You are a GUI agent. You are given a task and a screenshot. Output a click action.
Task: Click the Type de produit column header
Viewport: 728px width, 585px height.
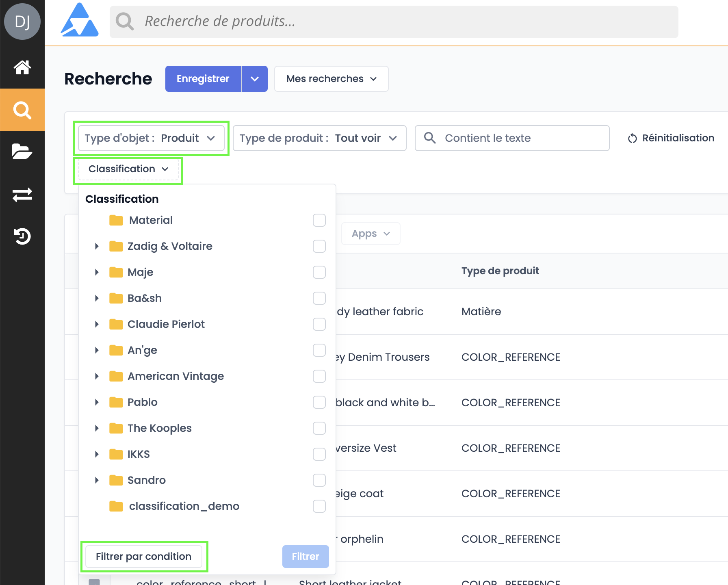pyautogui.click(x=500, y=271)
